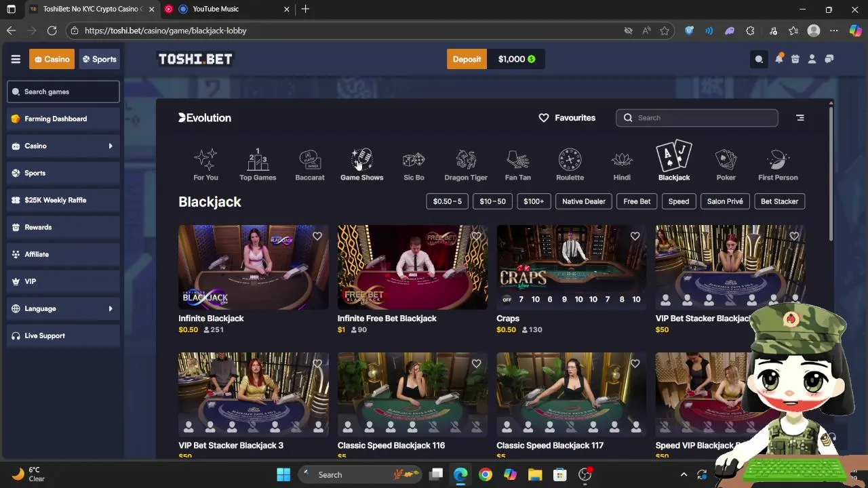The height and width of the screenshot is (488, 868).
Task: Expand the Casino sidebar submenu
Action: (111, 146)
